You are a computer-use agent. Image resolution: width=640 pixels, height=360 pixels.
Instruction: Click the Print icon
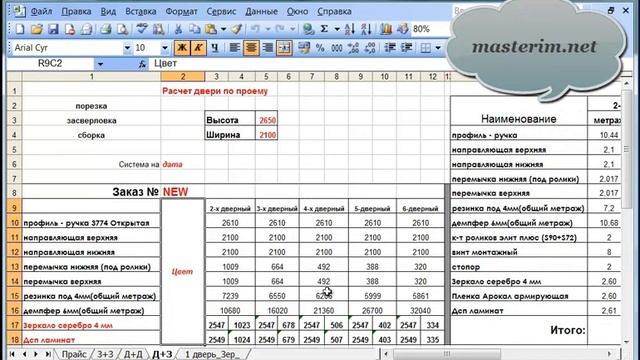[x=105, y=29]
